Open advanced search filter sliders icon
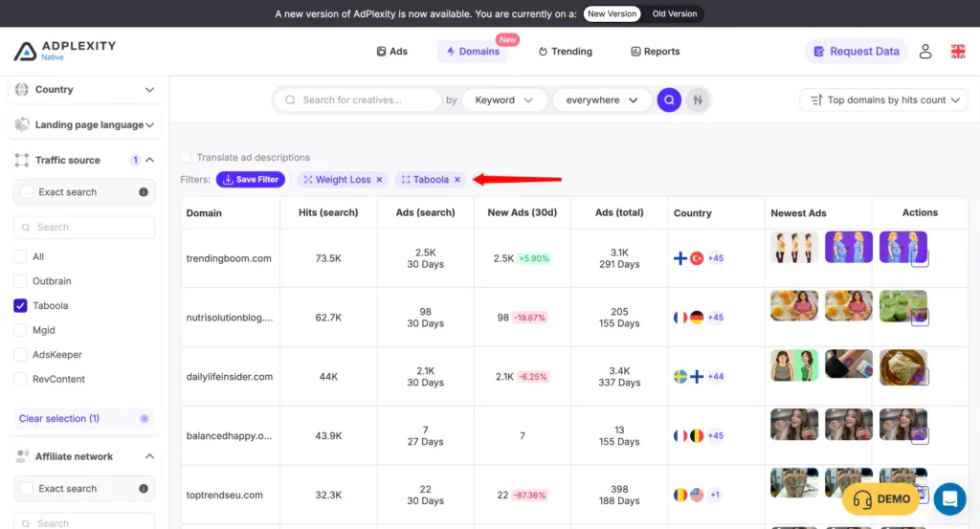Viewport: 980px width, 529px height. (x=698, y=99)
